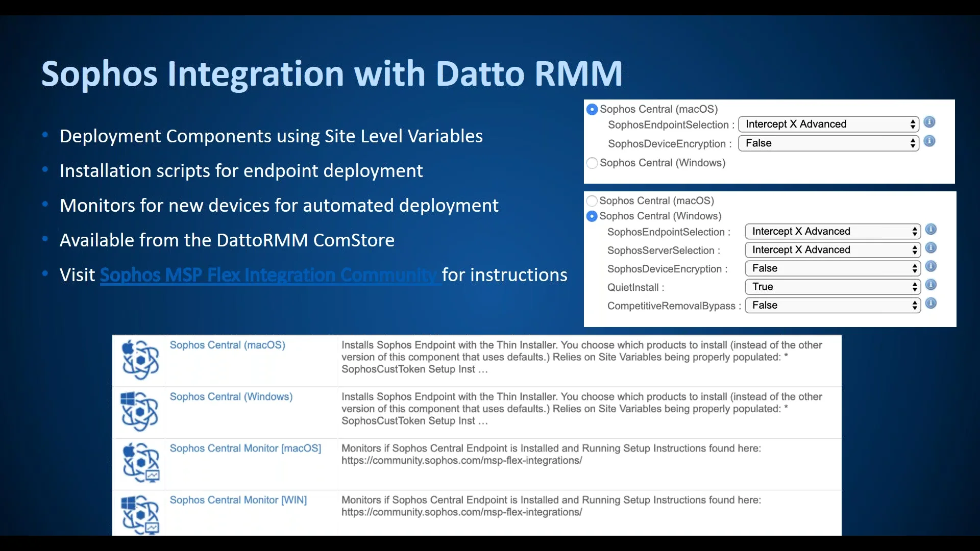This screenshot has height=551, width=980.
Task: Click the Sophos Central (Windows) component icon
Action: click(x=140, y=411)
